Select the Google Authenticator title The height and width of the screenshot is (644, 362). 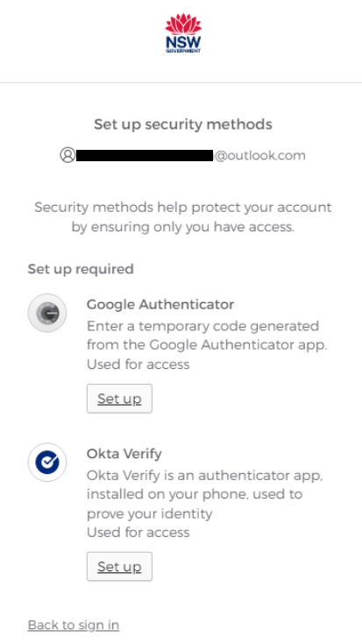[x=160, y=304]
